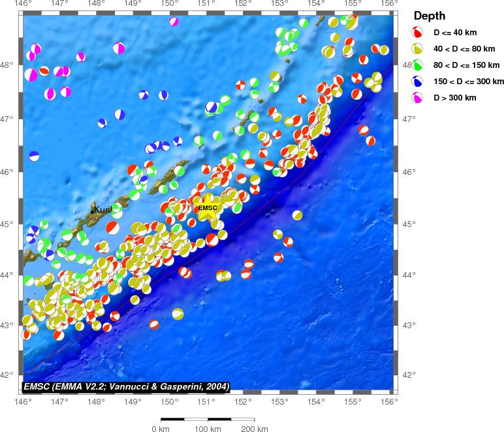Click the EMSC EMMA V2.2 attribution text
504x432 pixels.
pyautogui.click(x=127, y=386)
